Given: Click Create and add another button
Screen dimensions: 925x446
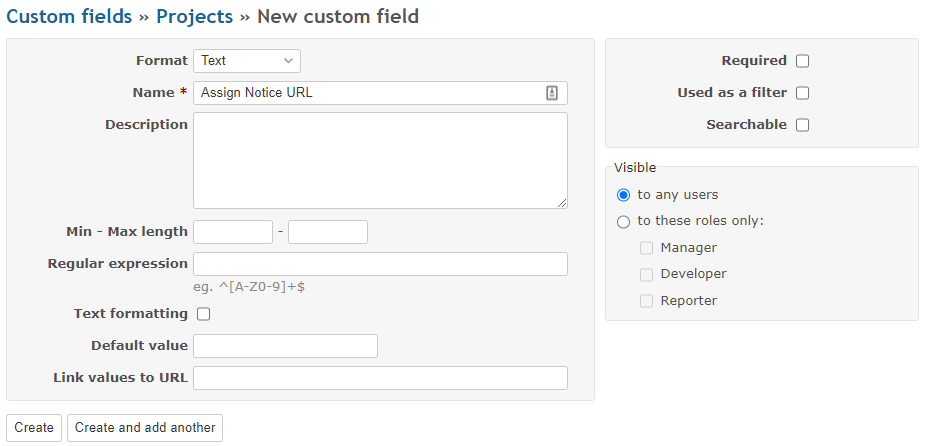Looking at the screenshot, I should 145,428.
